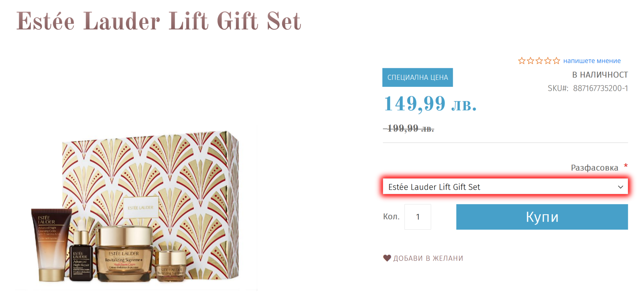Image resolution: width=644 pixels, height=305 pixels.
Task: Click the crossed-out 199,99 лв. old price
Action: click(409, 128)
